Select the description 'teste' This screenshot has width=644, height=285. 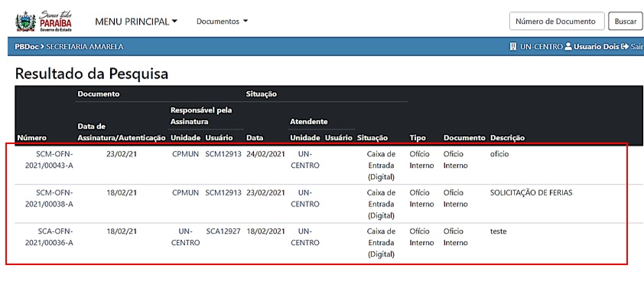pyautogui.click(x=498, y=231)
